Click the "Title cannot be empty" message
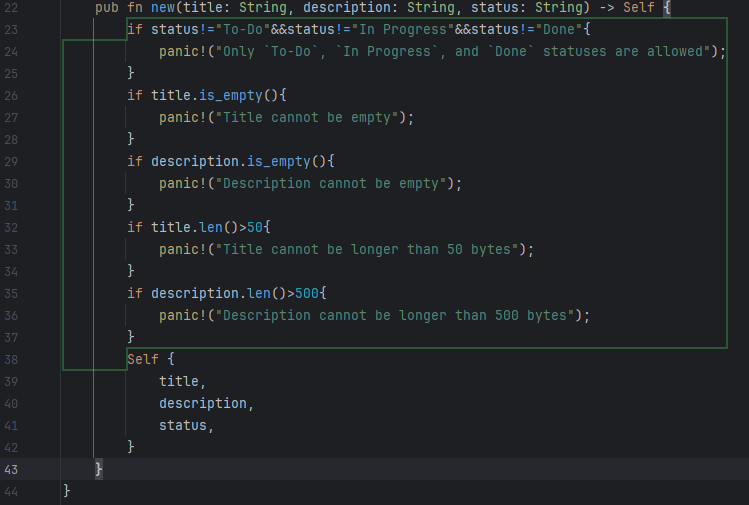The image size is (749, 505). [310, 118]
